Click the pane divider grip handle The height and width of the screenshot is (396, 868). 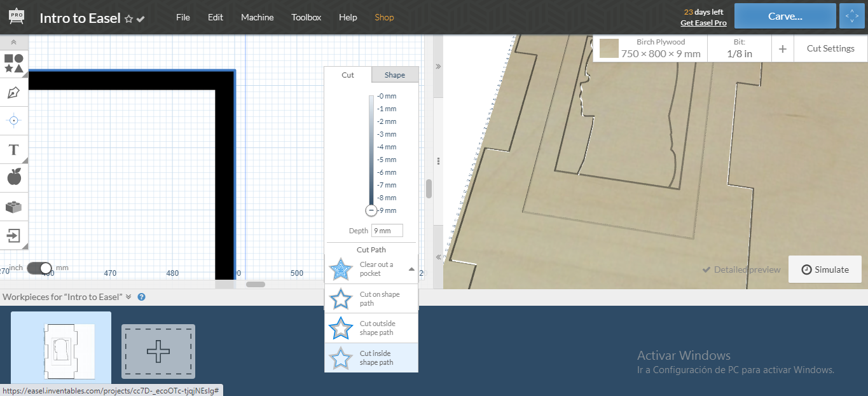pyautogui.click(x=438, y=161)
